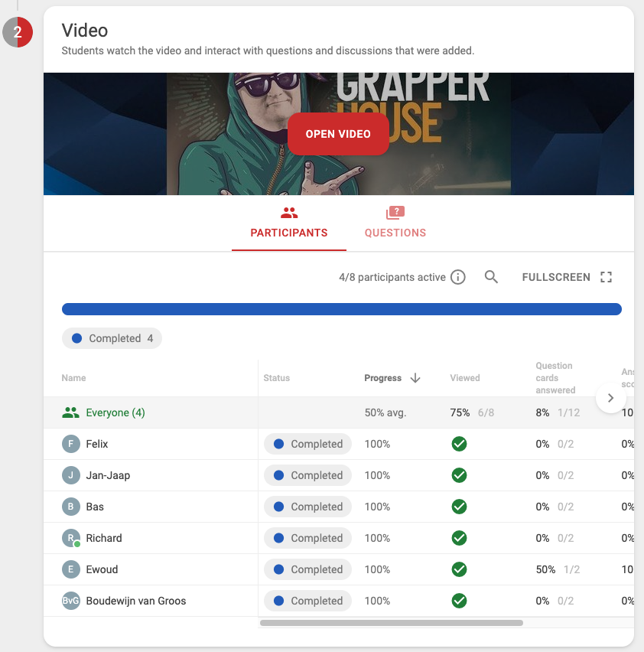
Task: Click the Everyone group people icon
Action: coord(70,412)
